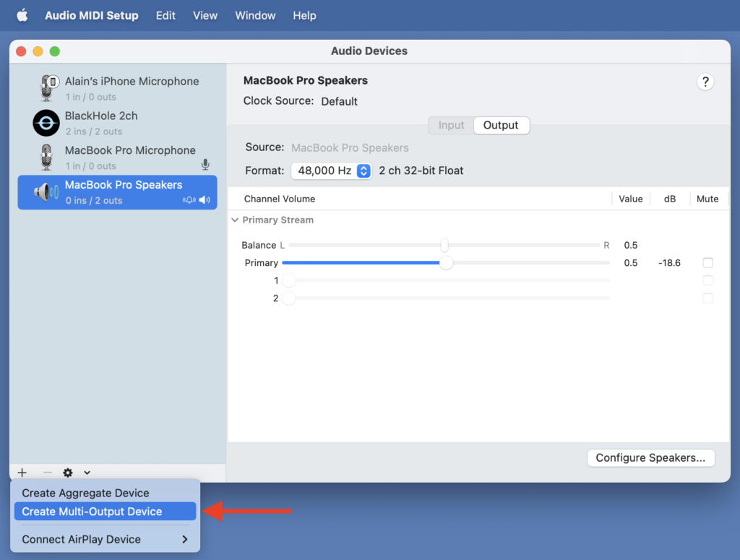740x560 pixels.
Task: Click the gear action icon
Action: tap(68, 473)
